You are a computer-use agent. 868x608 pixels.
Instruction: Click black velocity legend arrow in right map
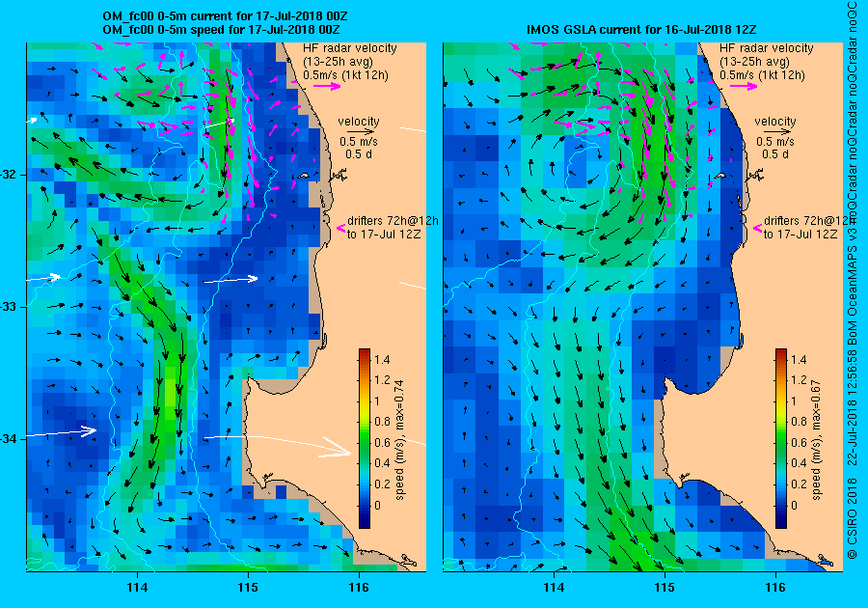778,132
